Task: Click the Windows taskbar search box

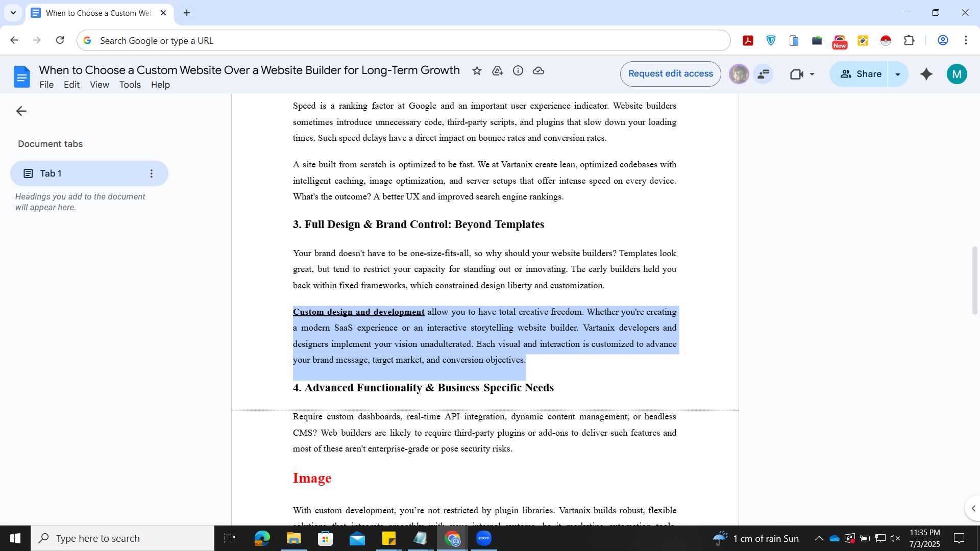Action: tap(122, 538)
